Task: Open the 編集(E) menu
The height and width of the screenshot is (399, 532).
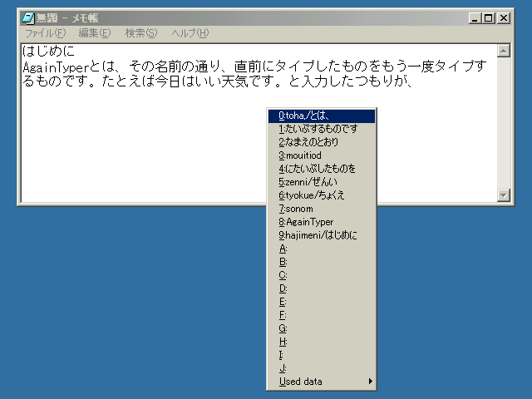Action: 95,33
